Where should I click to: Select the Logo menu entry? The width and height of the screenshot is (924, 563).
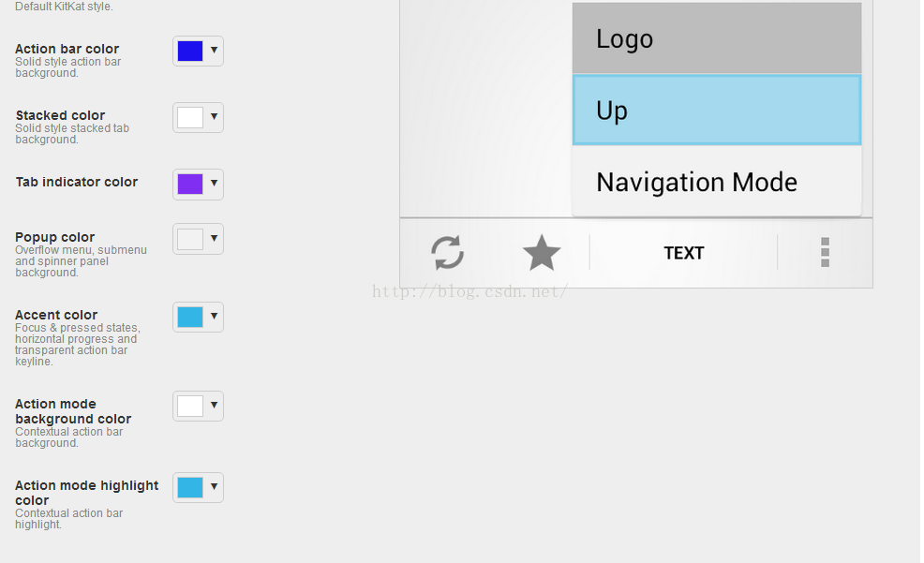point(717,38)
